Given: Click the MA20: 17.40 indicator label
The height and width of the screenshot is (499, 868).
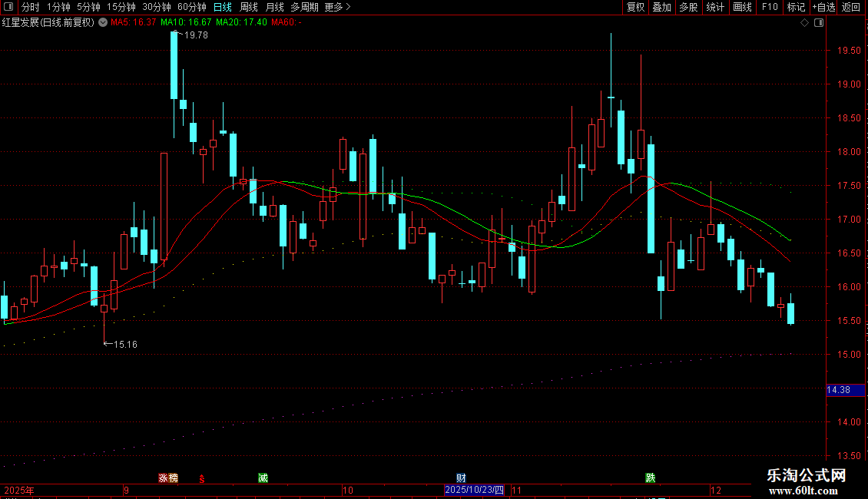Looking at the screenshot, I should coord(241,22).
